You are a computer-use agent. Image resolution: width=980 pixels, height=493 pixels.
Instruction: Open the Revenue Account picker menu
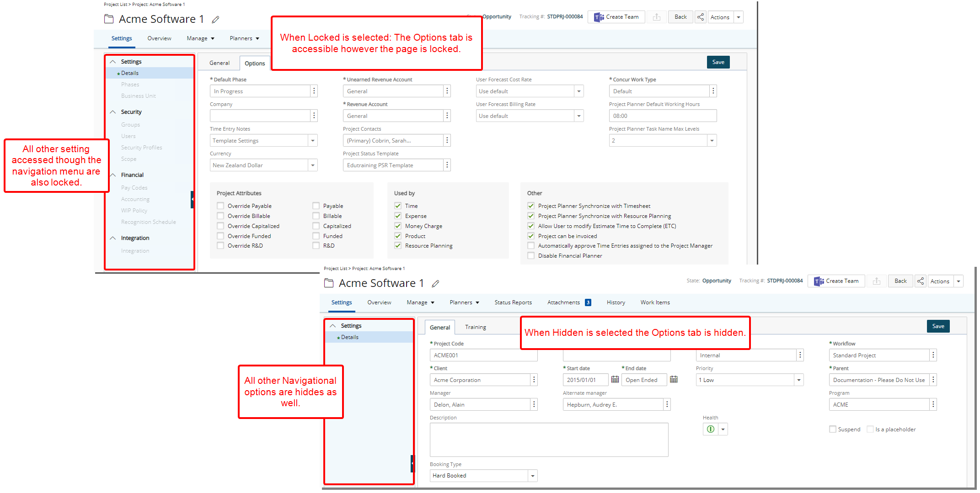pyautogui.click(x=447, y=116)
